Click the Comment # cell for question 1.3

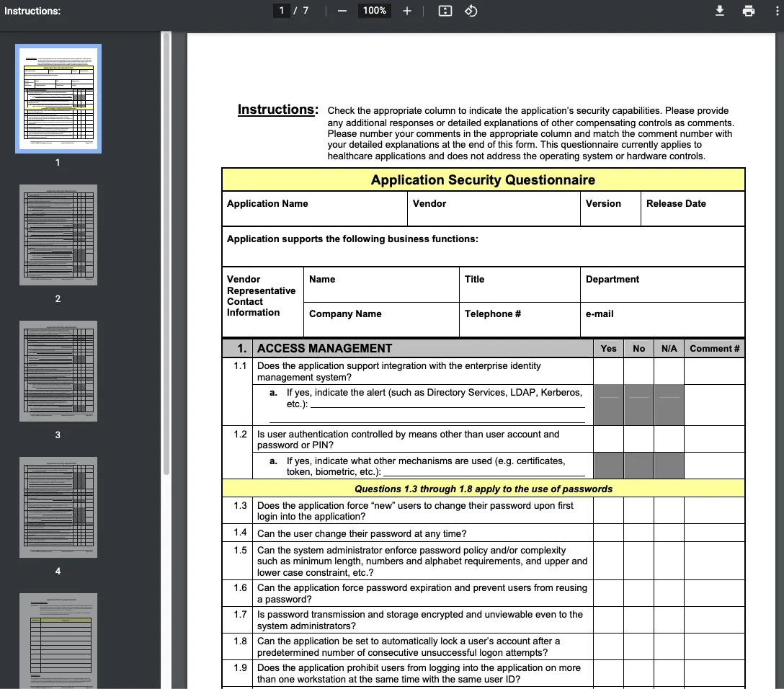click(713, 510)
